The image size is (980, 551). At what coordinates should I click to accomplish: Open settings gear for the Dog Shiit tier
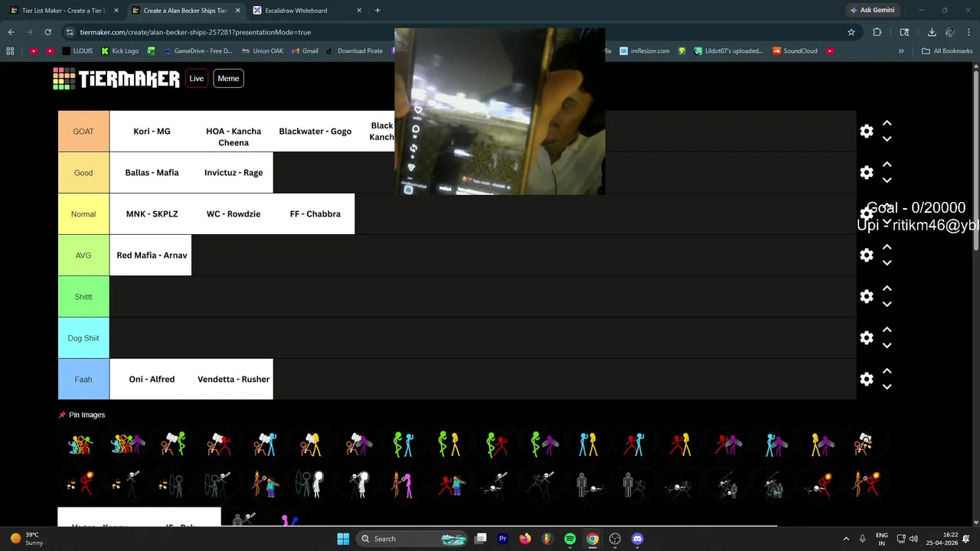pos(866,338)
